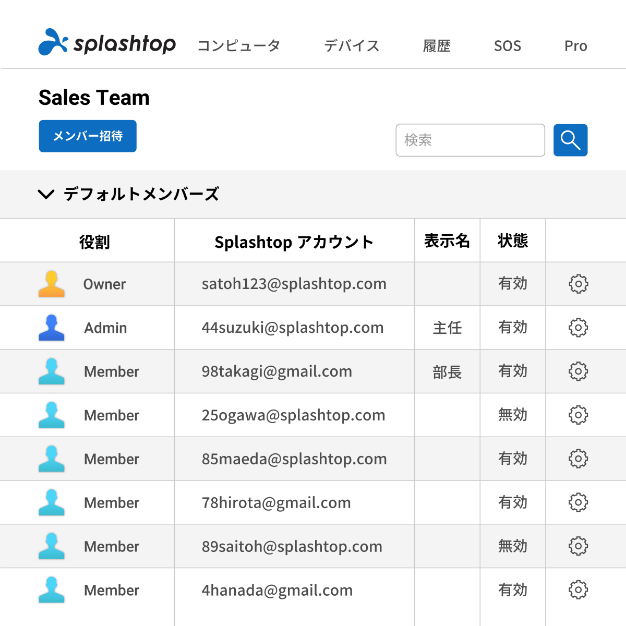Click the 有効 status for 44suzuki@splashtop.com

(513, 327)
